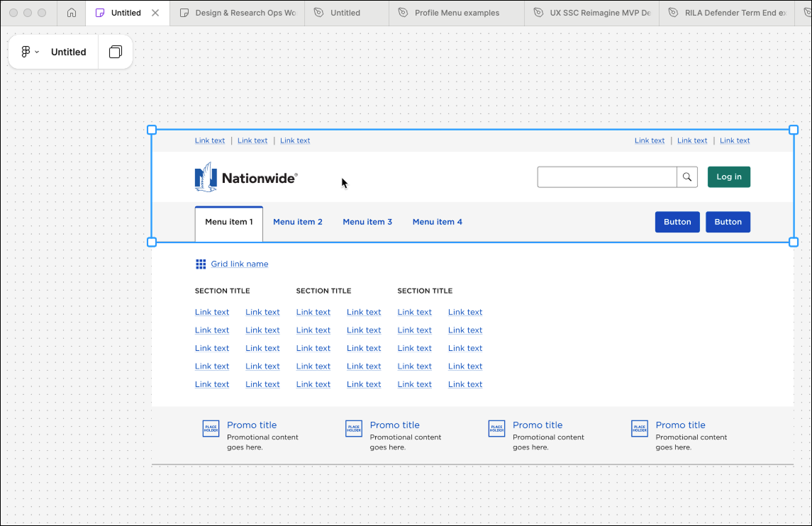812x526 pixels.
Task: Click home icon tab in title bar
Action: point(72,13)
